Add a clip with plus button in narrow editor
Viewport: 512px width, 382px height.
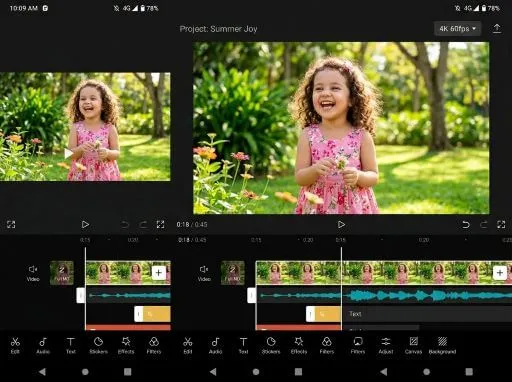(x=159, y=273)
